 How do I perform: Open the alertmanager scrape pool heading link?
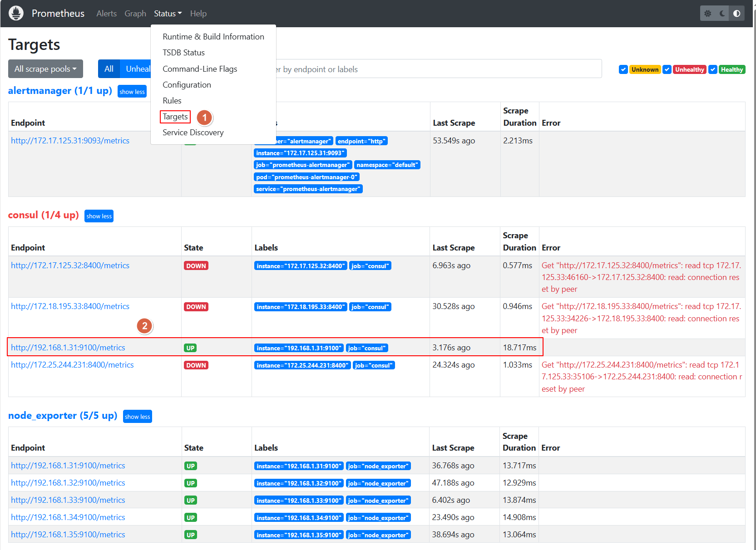click(x=60, y=91)
